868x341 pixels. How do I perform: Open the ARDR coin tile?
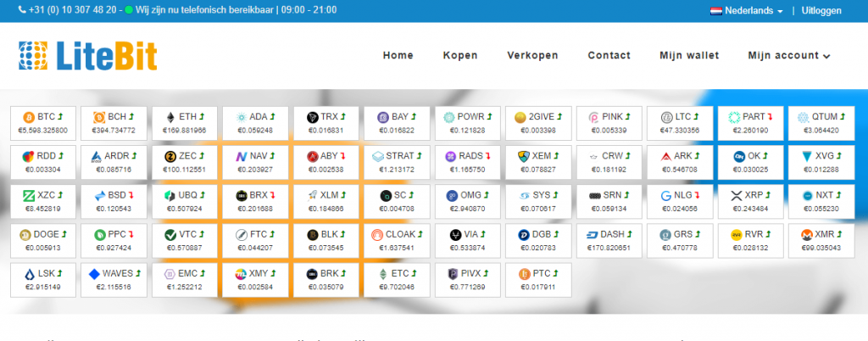click(114, 162)
